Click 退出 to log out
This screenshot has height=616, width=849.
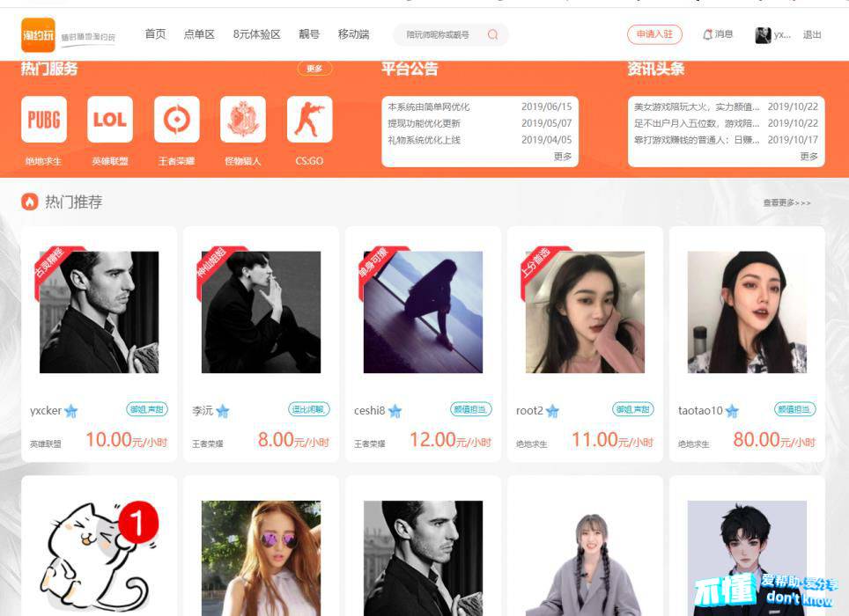(x=812, y=34)
